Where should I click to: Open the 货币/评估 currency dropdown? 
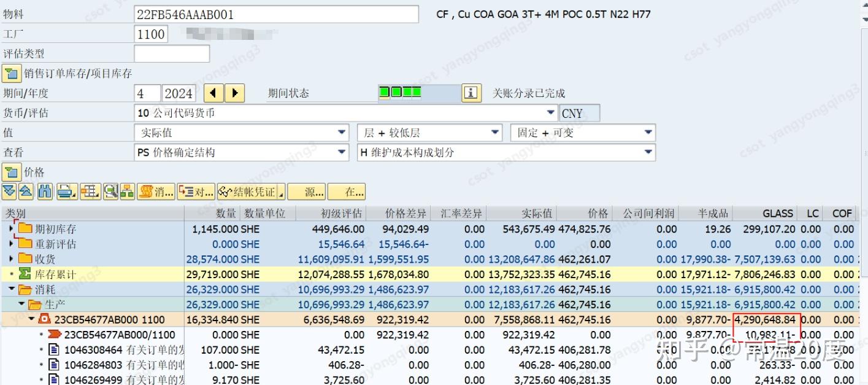pyautogui.click(x=550, y=113)
